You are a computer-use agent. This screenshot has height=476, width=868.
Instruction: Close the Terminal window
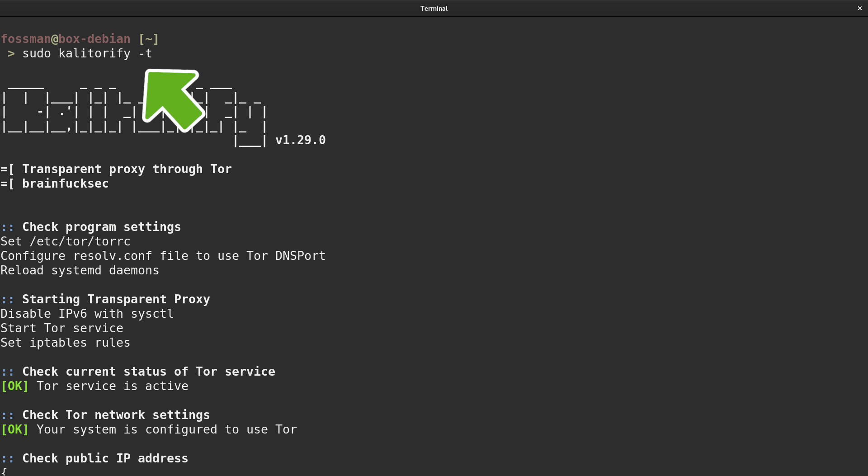[x=859, y=8]
